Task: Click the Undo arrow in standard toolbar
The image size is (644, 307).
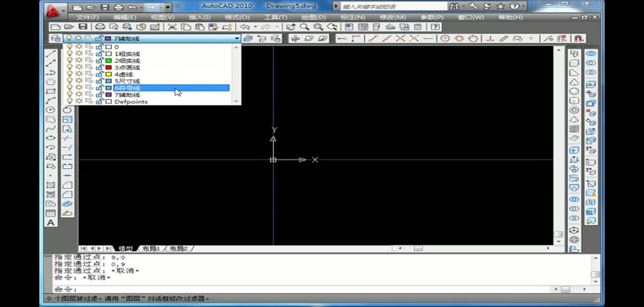Action: [x=245, y=27]
